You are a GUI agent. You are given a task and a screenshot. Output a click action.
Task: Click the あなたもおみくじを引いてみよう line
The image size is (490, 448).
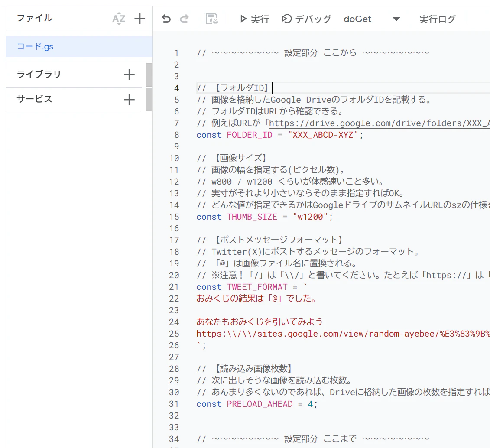pyautogui.click(x=260, y=322)
